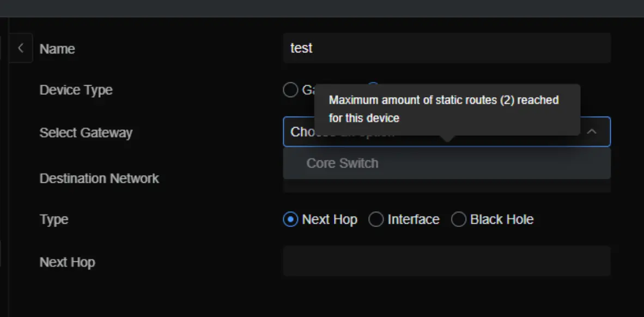Choose Core Switch from the dropdown list
Screen dimensions: 644x317
tap(342, 163)
